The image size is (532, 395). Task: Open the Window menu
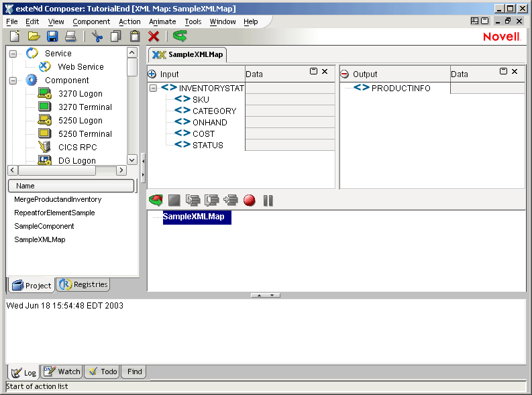(x=223, y=21)
